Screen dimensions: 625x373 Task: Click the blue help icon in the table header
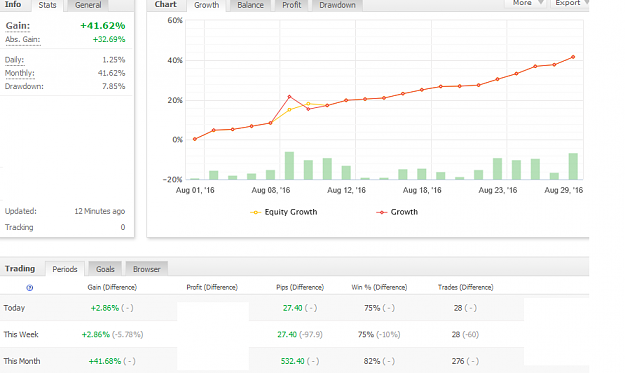click(x=29, y=288)
